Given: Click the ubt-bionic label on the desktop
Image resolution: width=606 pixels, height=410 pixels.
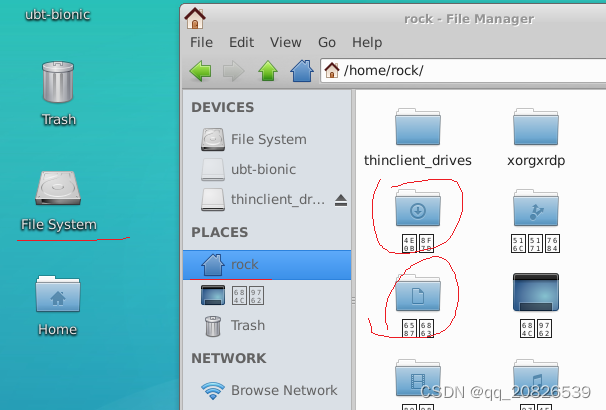Looking at the screenshot, I should (x=58, y=15).
